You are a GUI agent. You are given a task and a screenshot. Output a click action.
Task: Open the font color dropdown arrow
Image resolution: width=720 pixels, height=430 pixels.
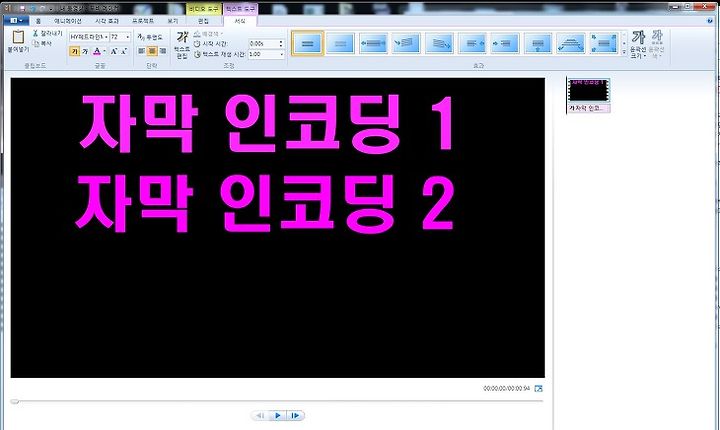point(105,51)
